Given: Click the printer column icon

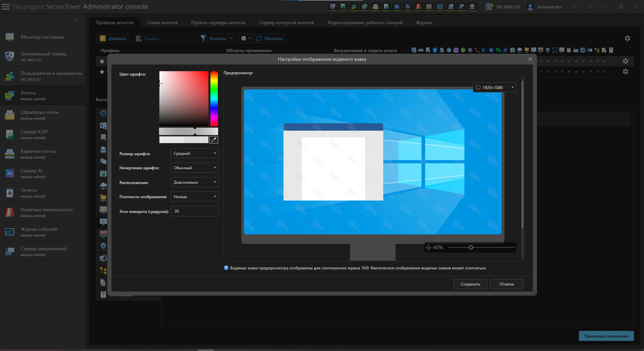Looking at the screenshot, I should point(442,50).
